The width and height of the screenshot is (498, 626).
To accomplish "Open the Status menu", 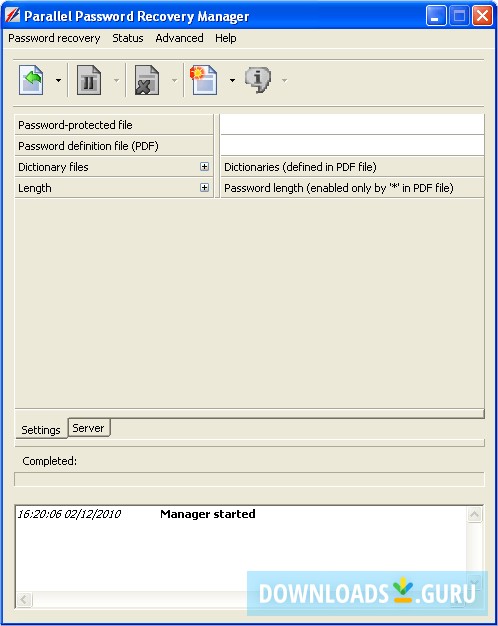I will click(127, 38).
